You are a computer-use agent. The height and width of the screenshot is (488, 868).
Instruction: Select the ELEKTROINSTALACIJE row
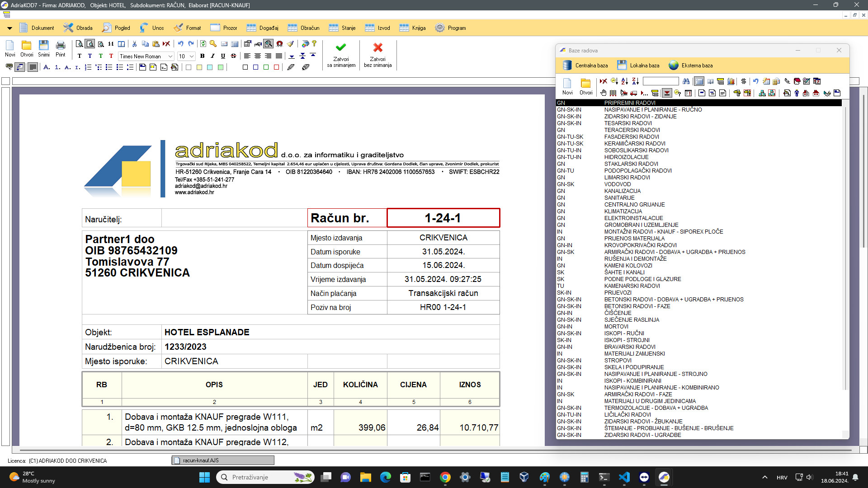(699, 218)
